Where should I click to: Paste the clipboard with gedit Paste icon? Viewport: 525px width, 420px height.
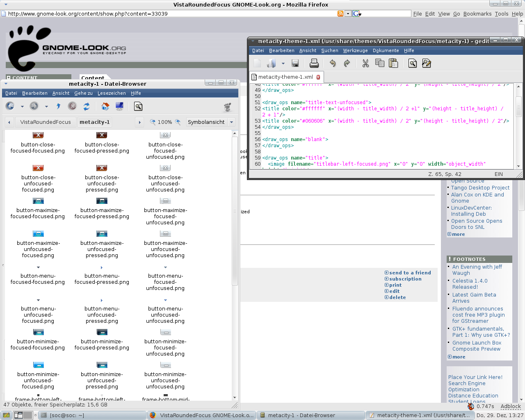tap(393, 63)
